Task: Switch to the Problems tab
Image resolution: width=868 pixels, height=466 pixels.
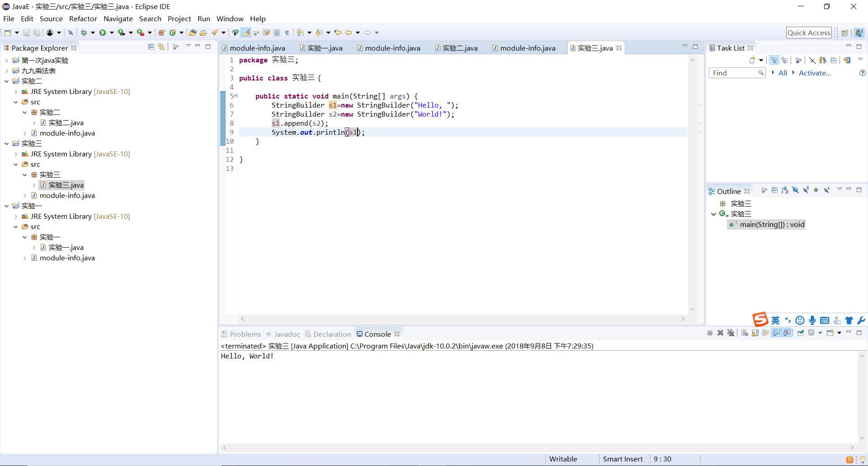Action: click(x=241, y=334)
